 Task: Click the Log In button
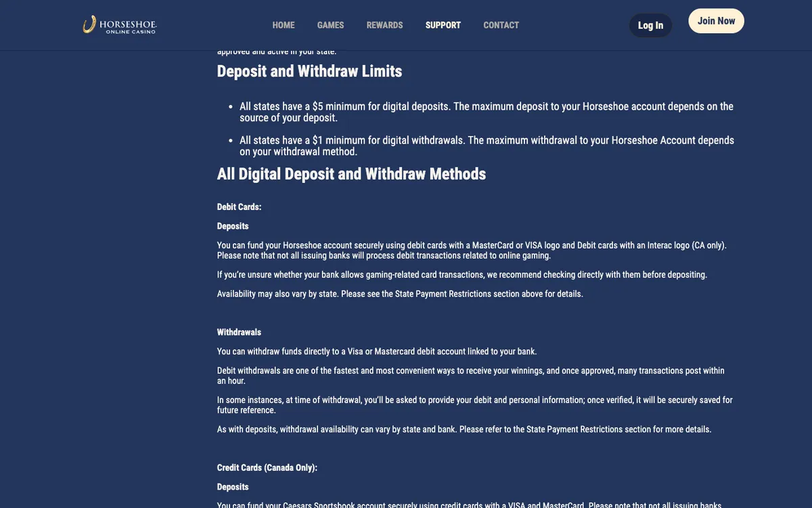(650, 26)
